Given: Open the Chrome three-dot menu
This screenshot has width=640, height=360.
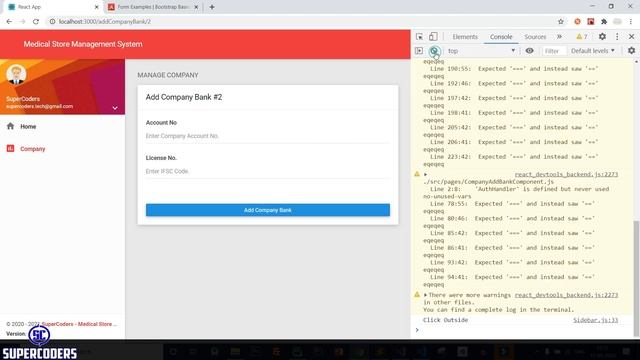Looking at the screenshot, I should [631, 22].
